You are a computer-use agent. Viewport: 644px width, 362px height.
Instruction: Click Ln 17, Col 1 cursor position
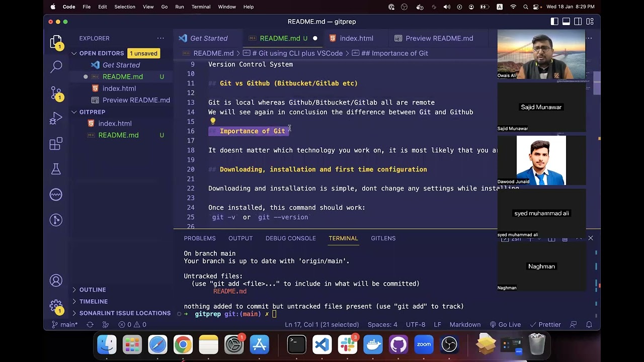(322, 325)
